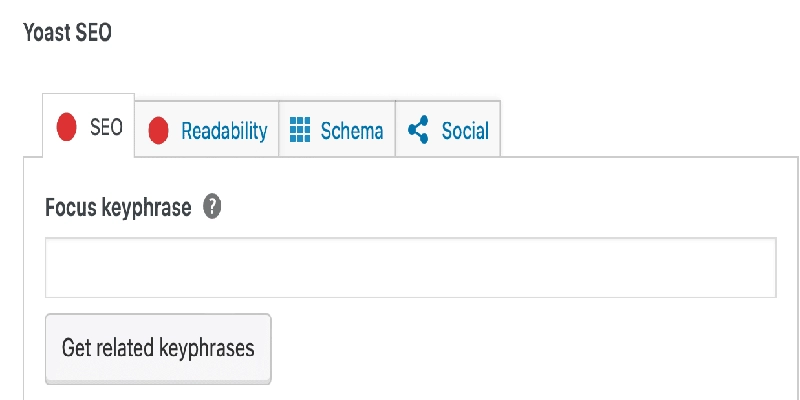This screenshot has height=400, width=800.
Task: Open the Readability tab
Action: [207, 131]
